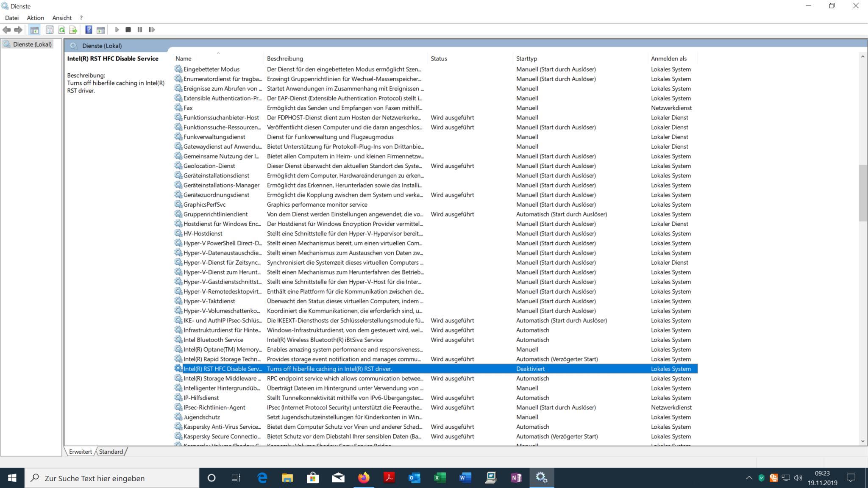Select Kaspersky Secure Connection service
The width and height of the screenshot is (868, 488).
click(x=436, y=437)
